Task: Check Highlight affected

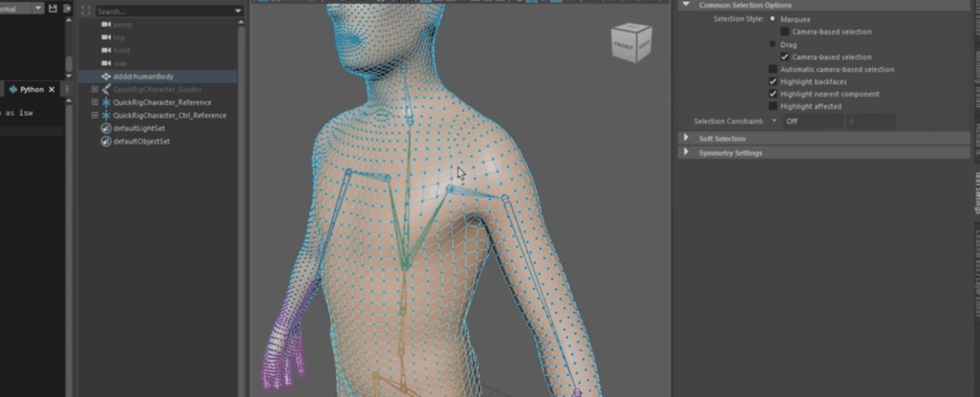Action: 773,106
